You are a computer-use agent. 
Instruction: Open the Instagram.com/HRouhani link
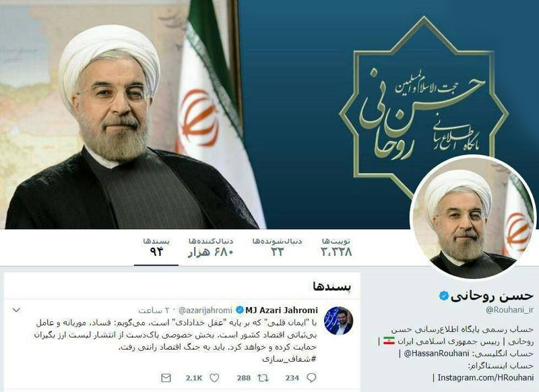coord(485,377)
